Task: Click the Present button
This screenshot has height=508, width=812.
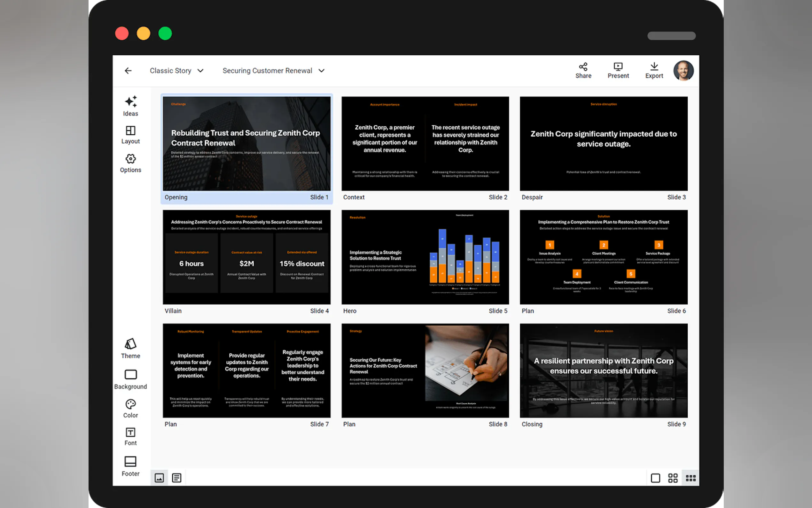Action: [618, 70]
